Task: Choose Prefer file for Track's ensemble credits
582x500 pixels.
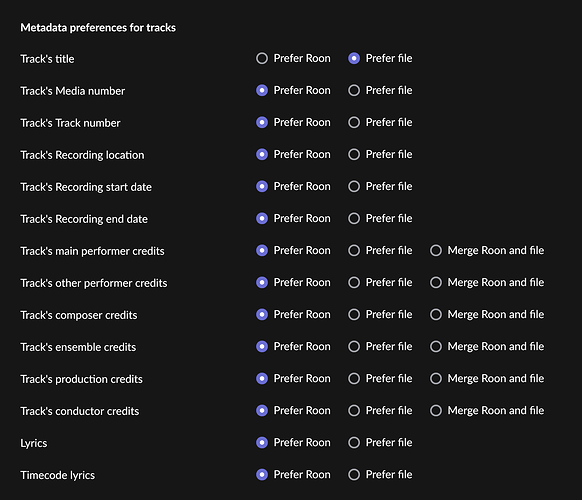Action: point(354,346)
